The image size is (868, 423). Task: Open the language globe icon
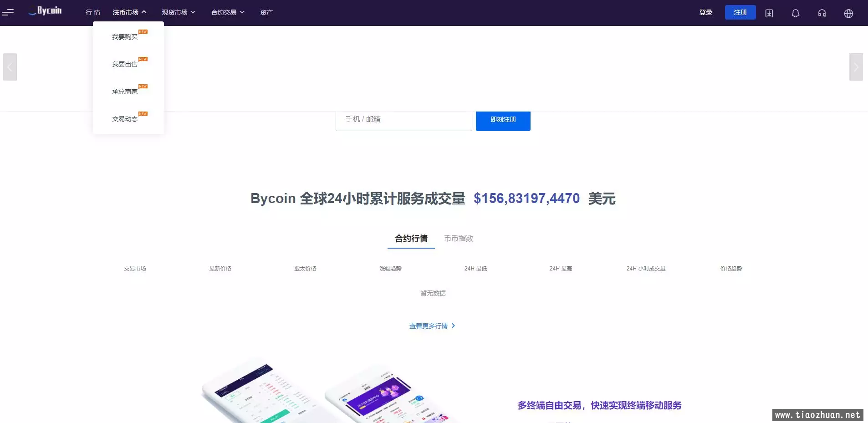tap(848, 13)
